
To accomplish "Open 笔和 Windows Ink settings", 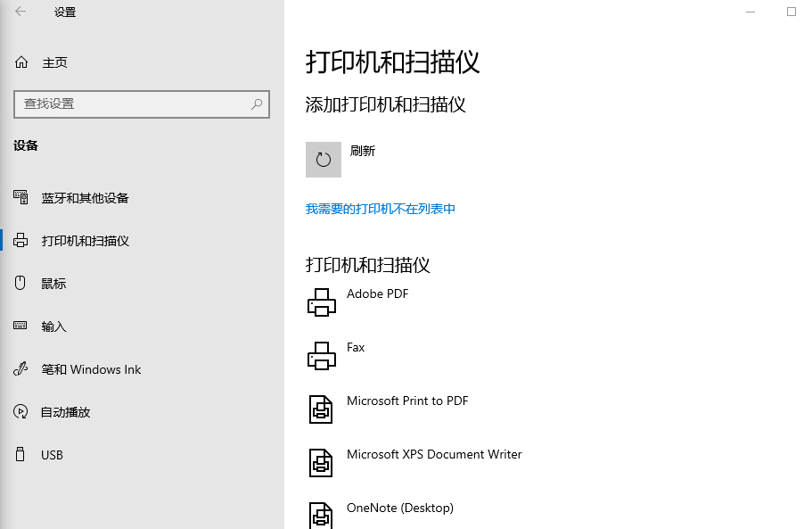I will tap(91, 369).
